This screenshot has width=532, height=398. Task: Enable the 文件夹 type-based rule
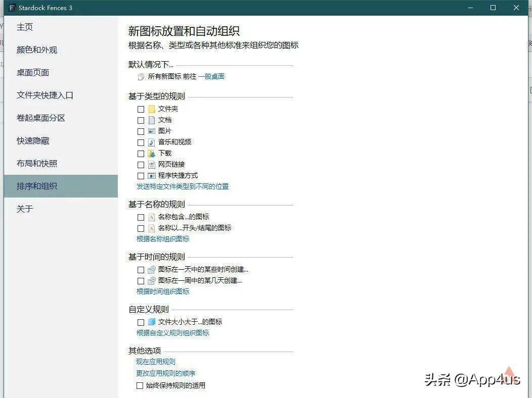pyautogui.click(x=140, y=109)
